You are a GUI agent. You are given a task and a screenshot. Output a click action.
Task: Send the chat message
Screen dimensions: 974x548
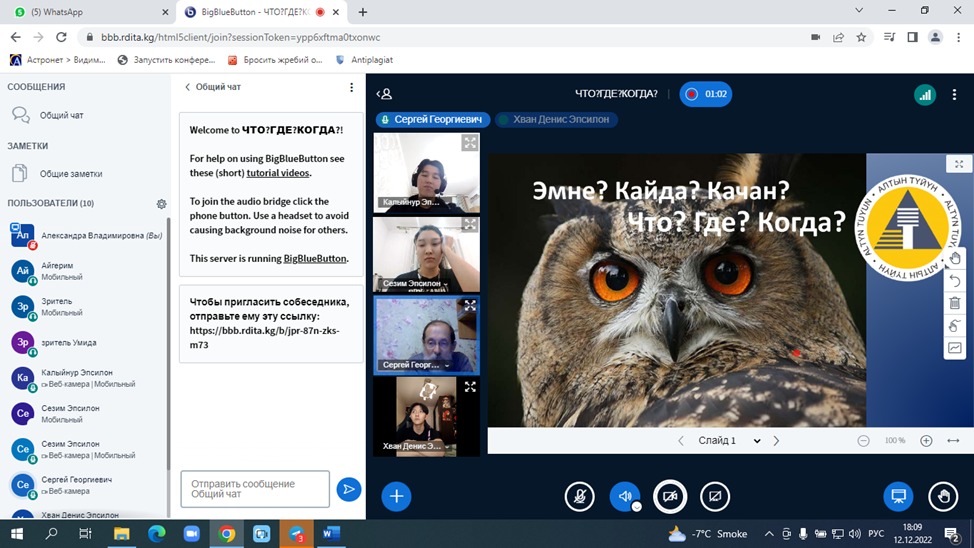(x=348, y=489)
